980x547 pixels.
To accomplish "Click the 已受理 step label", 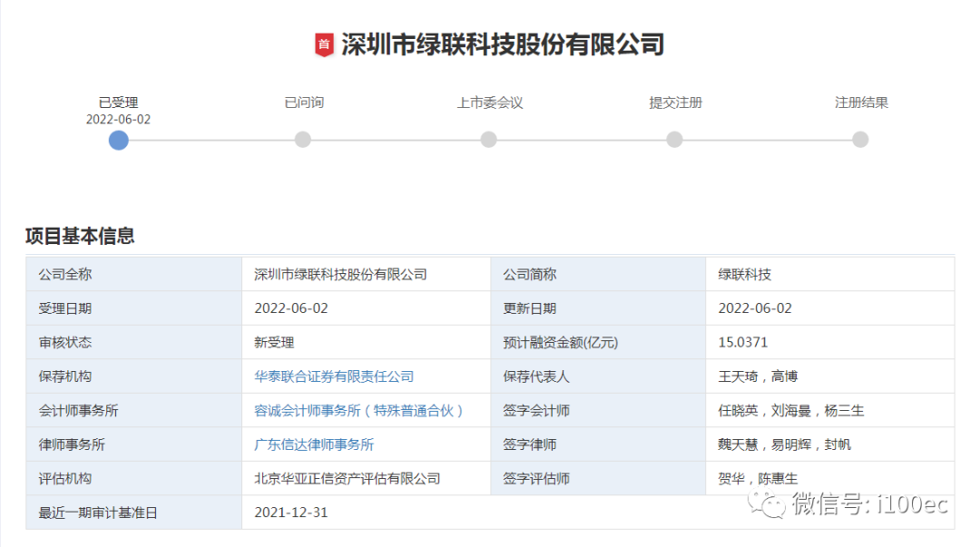I will click(x=118, y=103).
